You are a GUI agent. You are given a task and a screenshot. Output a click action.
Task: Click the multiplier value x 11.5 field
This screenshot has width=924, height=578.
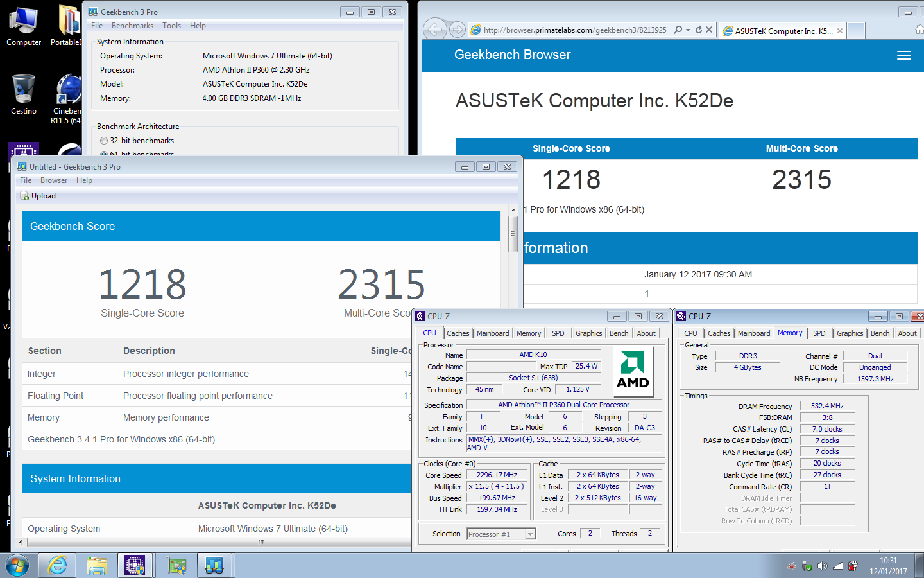point(497,487)
